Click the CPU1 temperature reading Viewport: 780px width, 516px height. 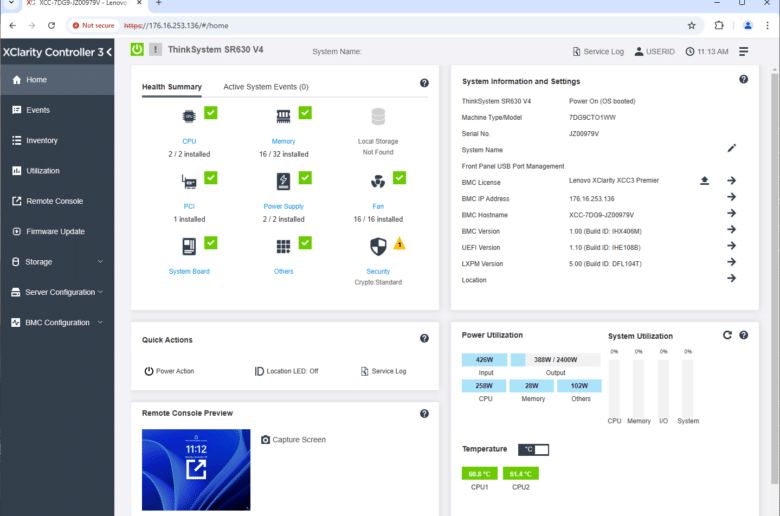pyautogui.click(x=480, y=474)
